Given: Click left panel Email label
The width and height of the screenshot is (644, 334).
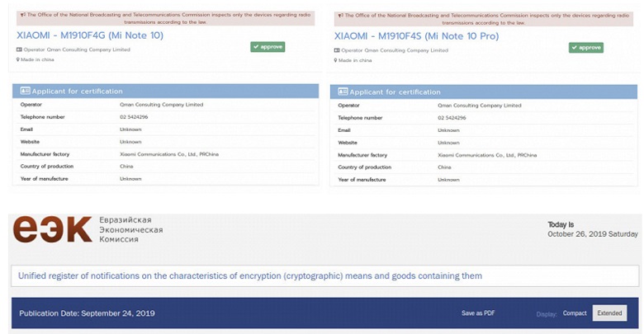Looking at the screenshot, I should pyautogui.click(x=26, y=129).
